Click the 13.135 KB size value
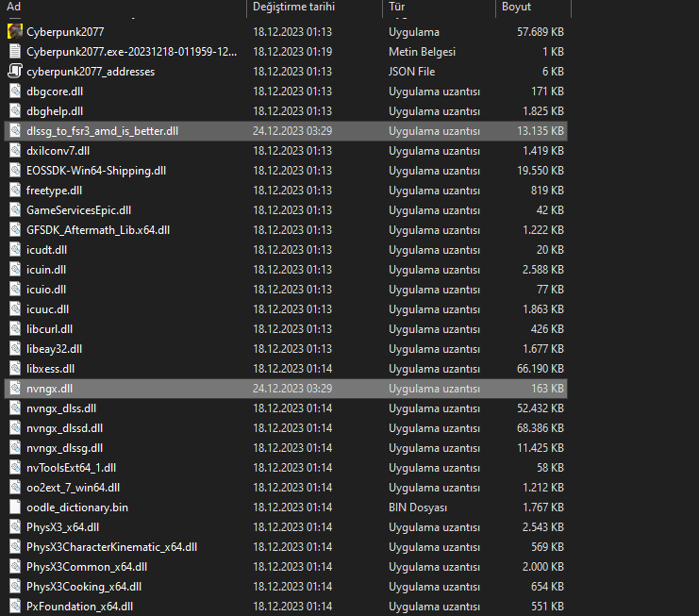Viewport: 699px width, 616px height. point(541,131)
